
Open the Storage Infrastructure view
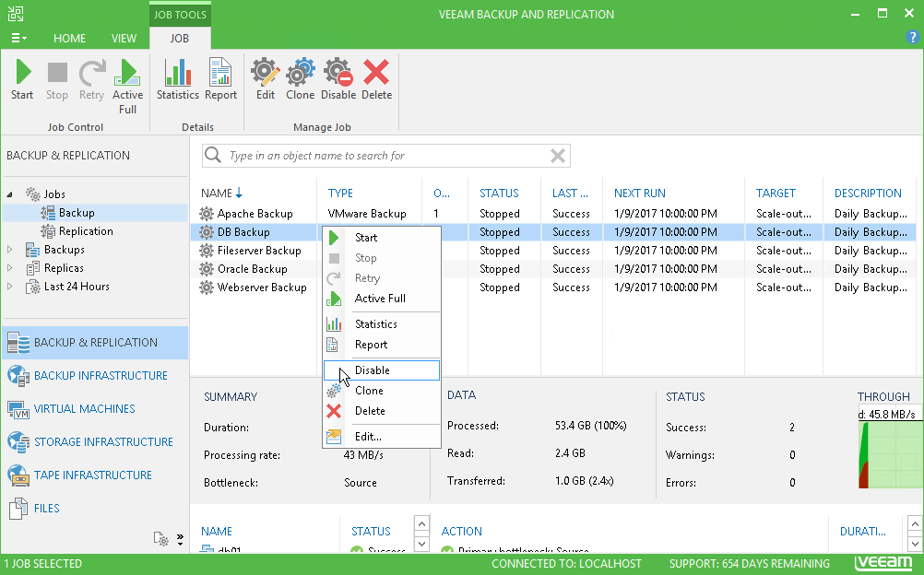95,442
